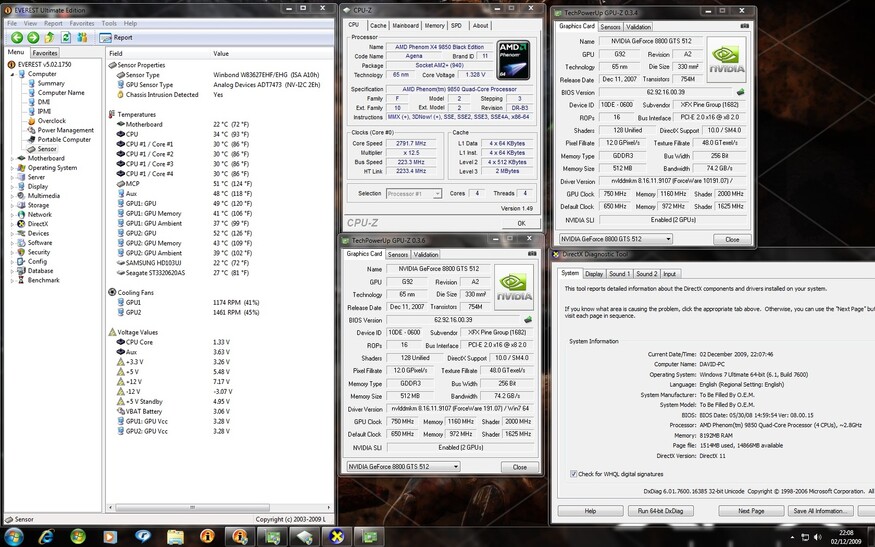Open Windows Explorer folder icon on taskbar
875x547 pixels.
tap(175, 537)
